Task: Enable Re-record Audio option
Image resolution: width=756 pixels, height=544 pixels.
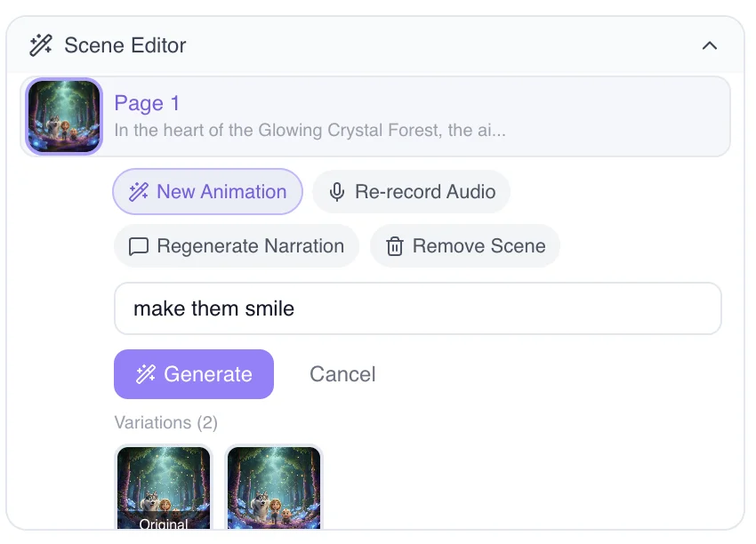Action: point(411,191)
